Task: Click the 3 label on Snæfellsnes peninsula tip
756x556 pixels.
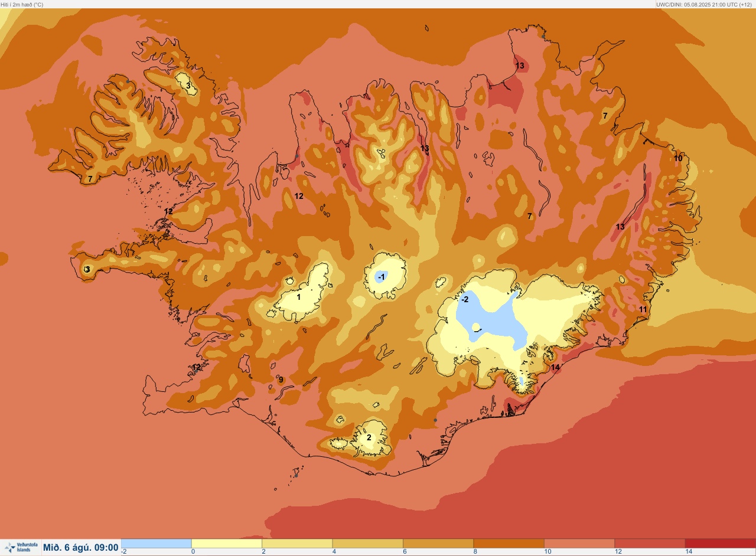Action: click(x=87, y=269)
